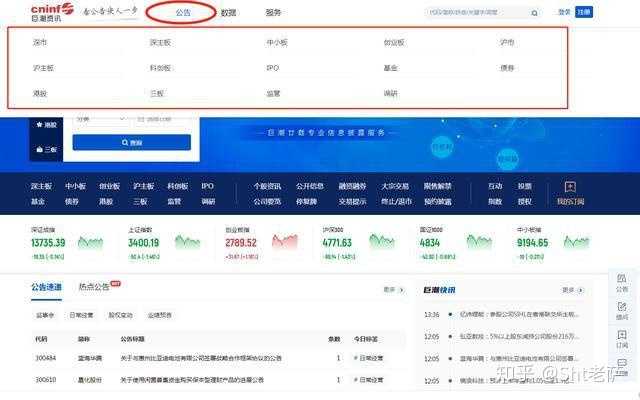The height and width of the screenshot is (400, 640).
Task: Click 个股资讯 in the dark blue navigation bar
Action: (267, 186)
